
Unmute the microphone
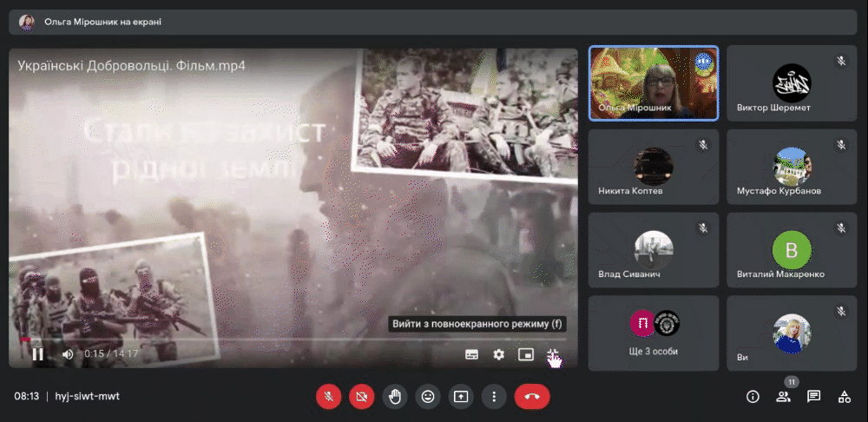pos(328,397)
